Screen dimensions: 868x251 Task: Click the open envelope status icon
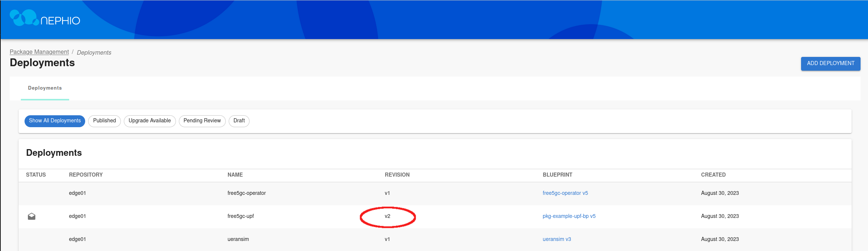click(32, 216)
